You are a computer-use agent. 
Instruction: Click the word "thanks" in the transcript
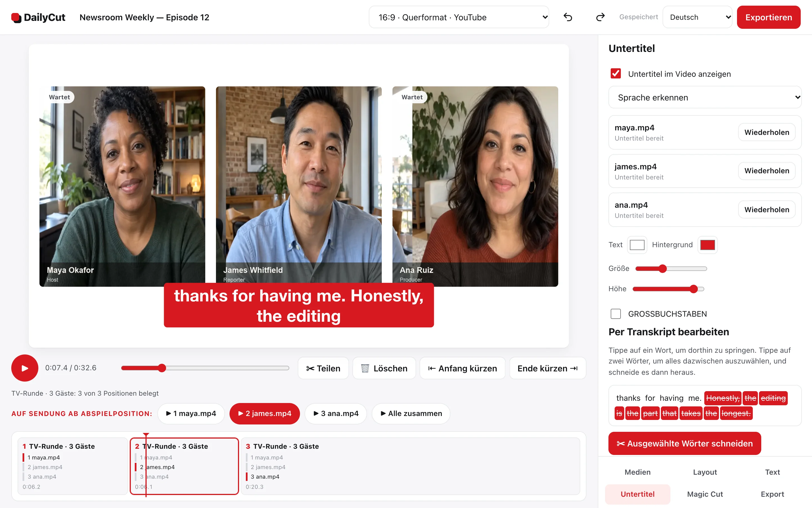(x=628, y=398)
